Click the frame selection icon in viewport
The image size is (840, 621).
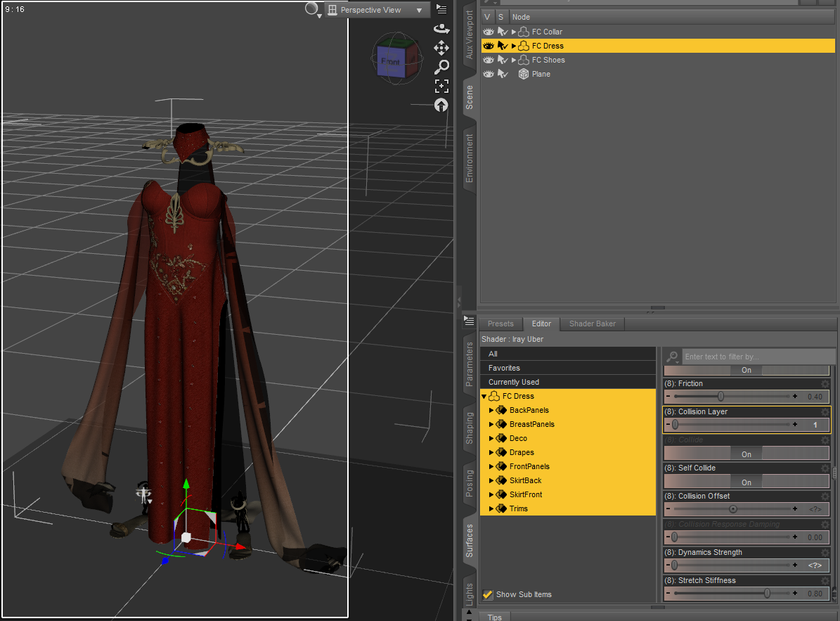(x=441, y=86)
